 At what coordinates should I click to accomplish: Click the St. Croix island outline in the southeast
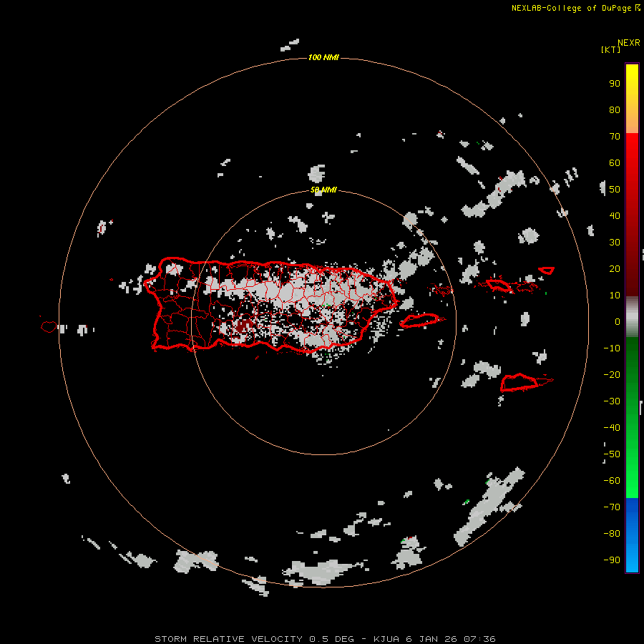(x=519, y=382)
